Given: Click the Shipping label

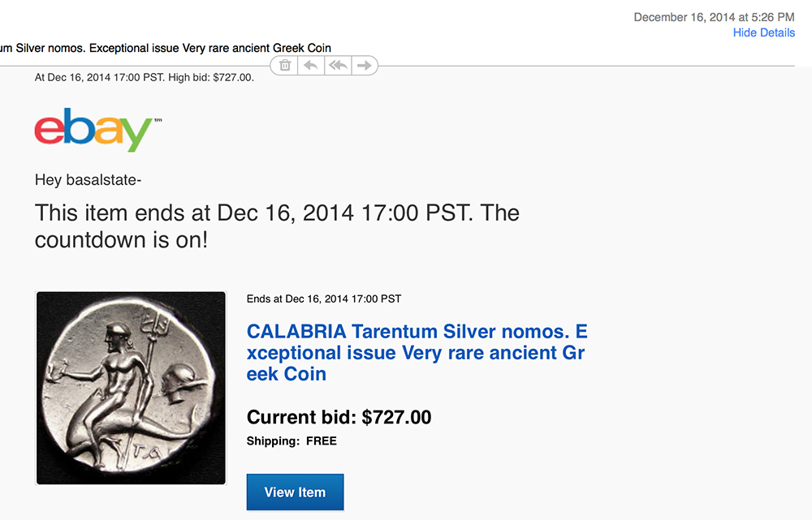Looking at the screenshot, I should (273, 441).
